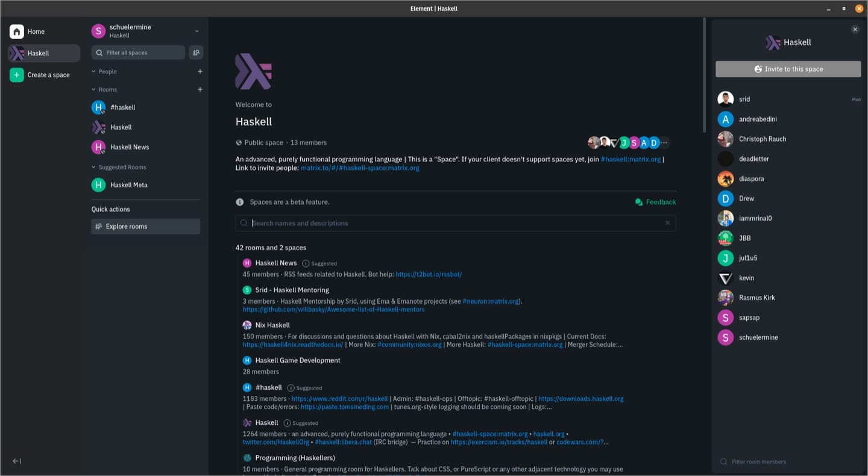Click Invite to this space
The image size is (868, 476).
788,69
